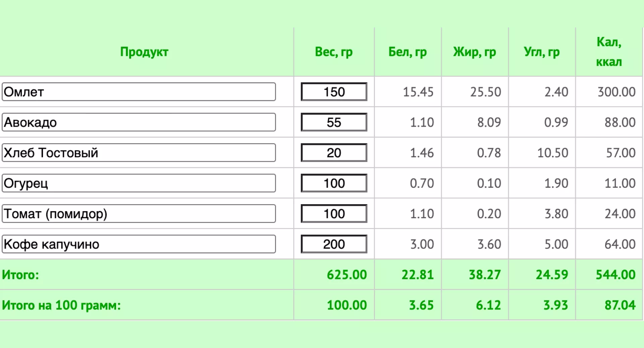Click the Бел, гр column header
The image size is (644, 348).
408,52
